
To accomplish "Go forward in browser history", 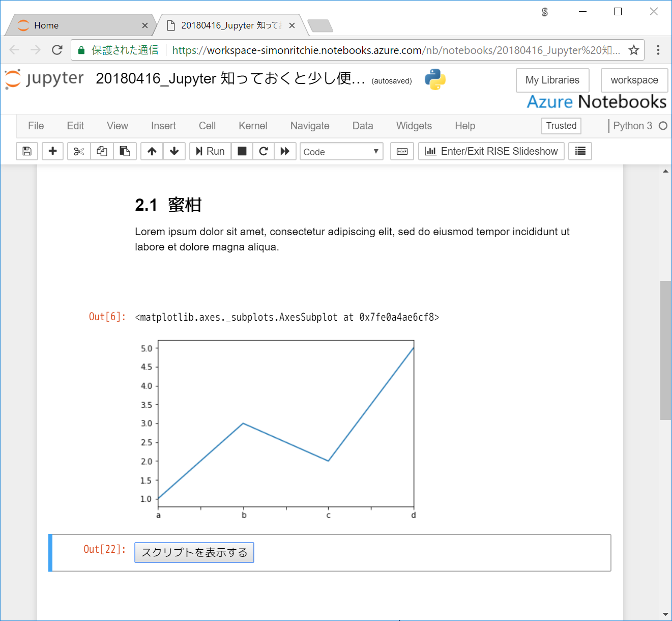I will coord(36,50).
